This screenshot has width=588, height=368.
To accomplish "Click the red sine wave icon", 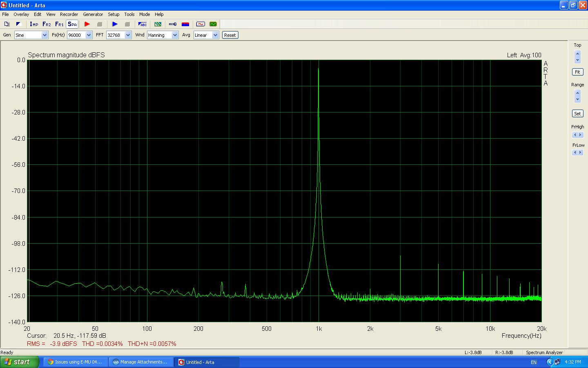I will pos(200,24).
